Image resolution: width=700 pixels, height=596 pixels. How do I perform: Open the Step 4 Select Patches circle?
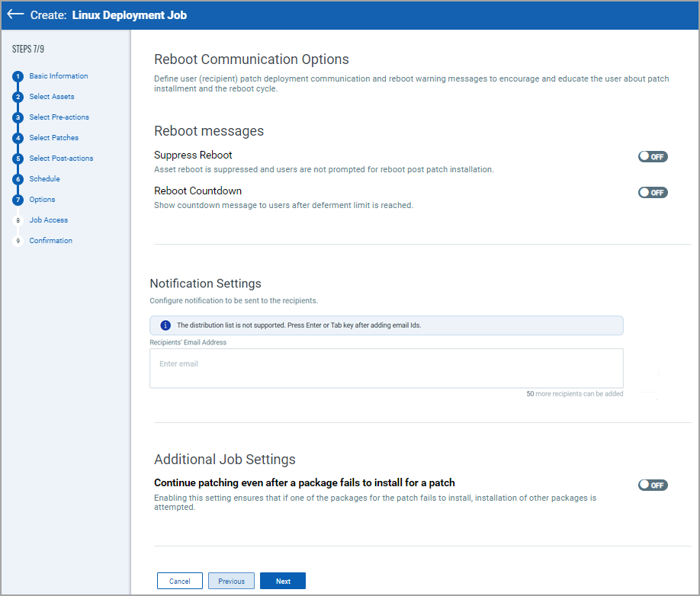(17, 138)
